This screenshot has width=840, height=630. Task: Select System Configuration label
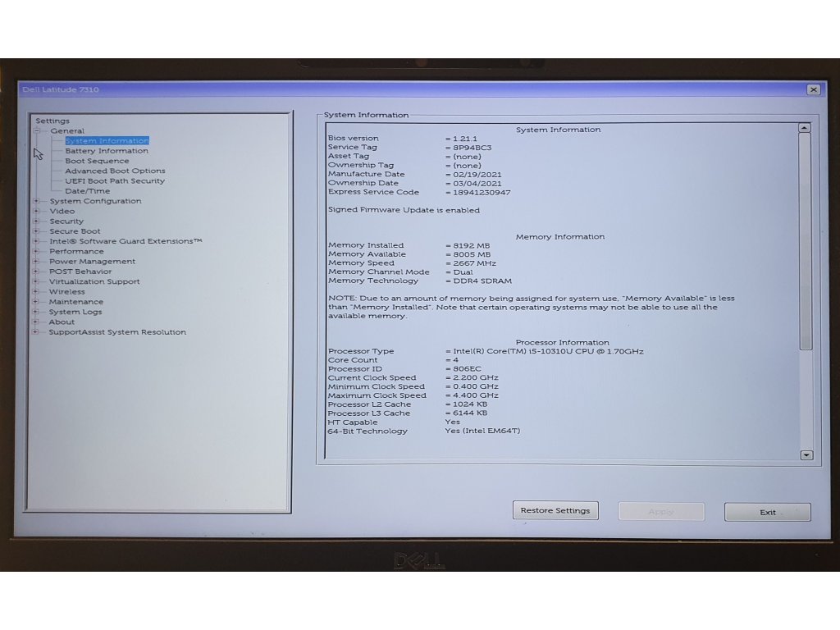point(95,201)
